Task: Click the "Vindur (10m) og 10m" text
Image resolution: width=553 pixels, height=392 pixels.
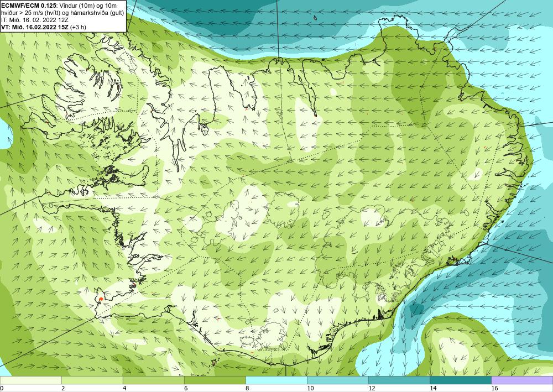Action: [x=88, y=6]
